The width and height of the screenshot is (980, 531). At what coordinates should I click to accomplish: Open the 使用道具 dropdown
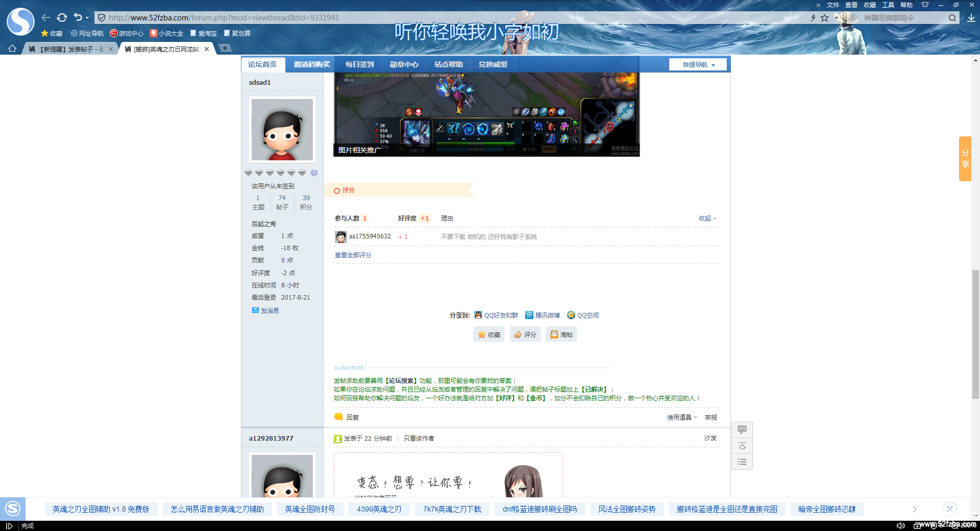[x=682, y=417]
